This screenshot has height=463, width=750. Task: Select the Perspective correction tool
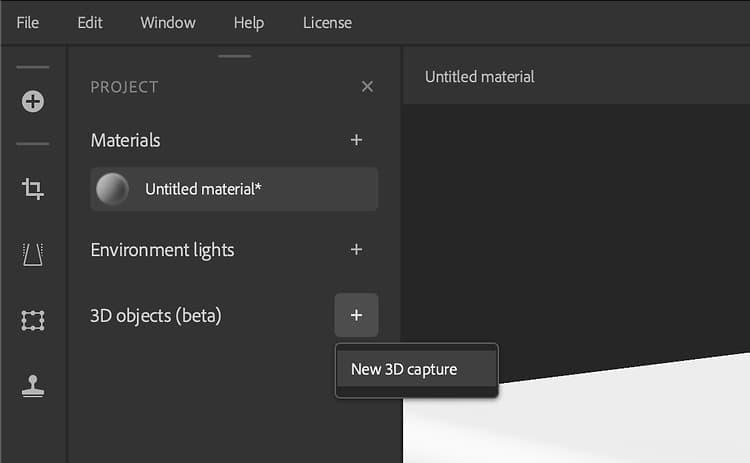tap(33, 254)
